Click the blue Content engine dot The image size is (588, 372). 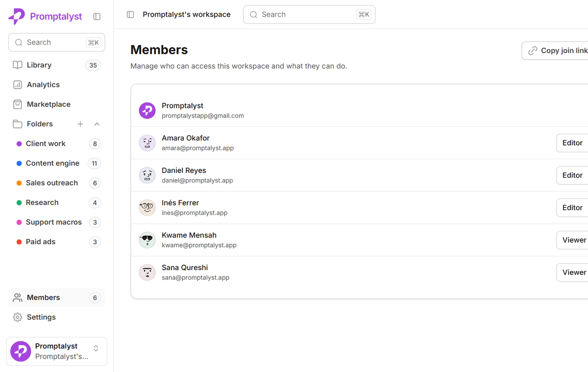point(19,163)
